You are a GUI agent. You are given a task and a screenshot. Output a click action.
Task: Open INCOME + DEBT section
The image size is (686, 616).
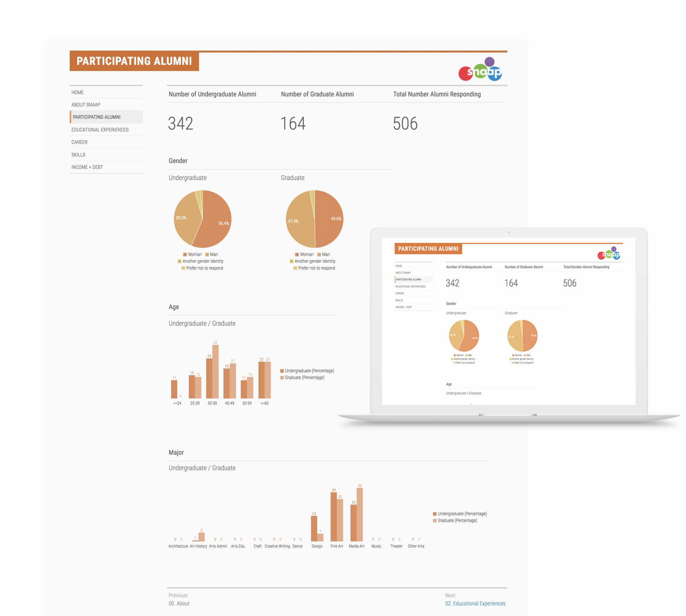tap(87, 167)
